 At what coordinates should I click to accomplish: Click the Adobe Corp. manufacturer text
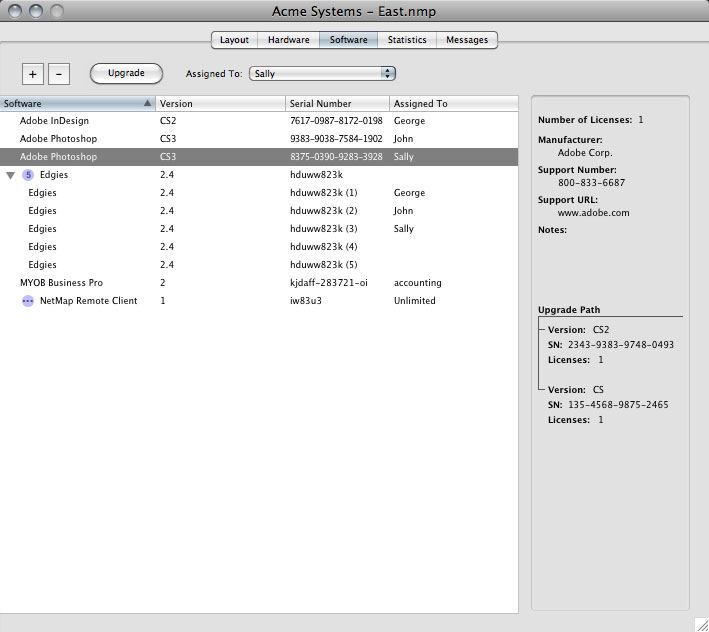coord(585,153)
